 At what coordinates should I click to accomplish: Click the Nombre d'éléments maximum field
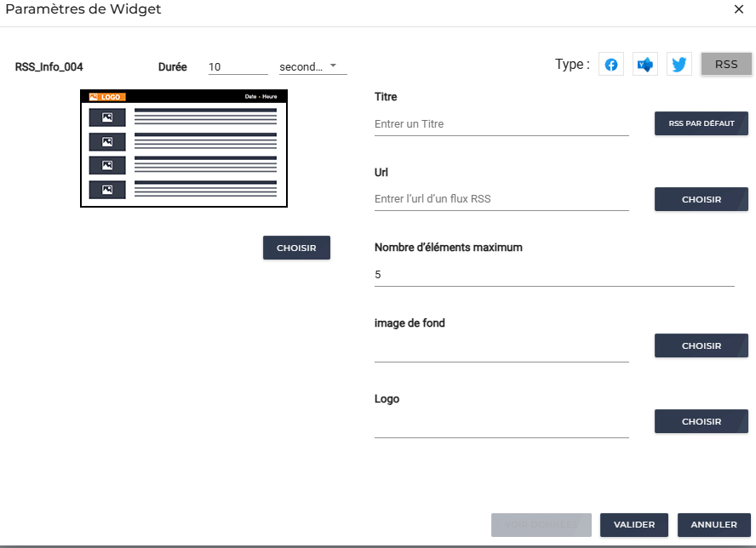tap(553, 275)
